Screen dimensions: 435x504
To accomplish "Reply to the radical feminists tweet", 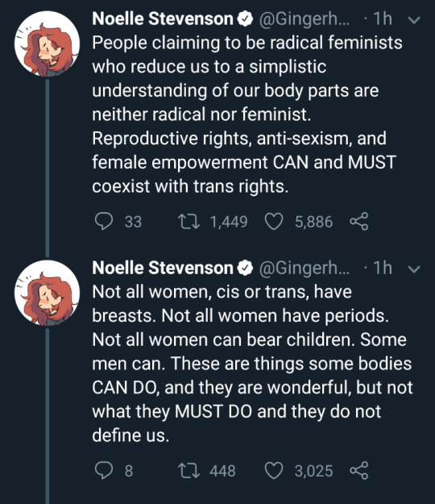I will (x=104, y=221).
